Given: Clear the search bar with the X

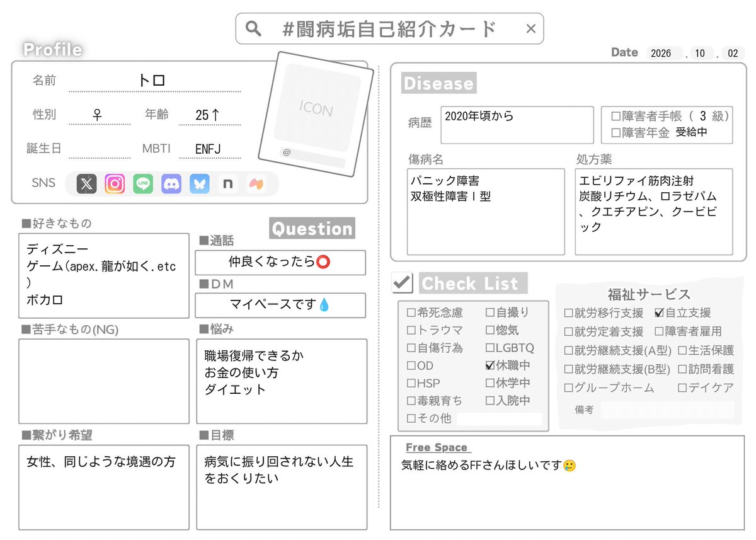Looking at the screenshot, I should [x=530, y=28].
